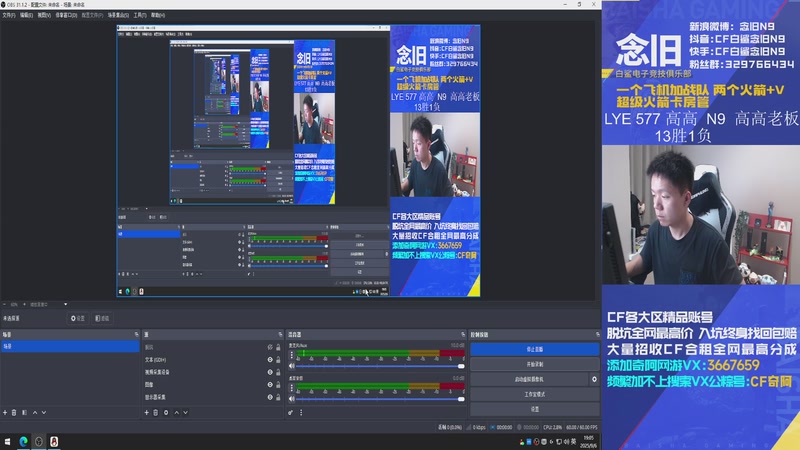Hide the 图像 image source

click(x=270, y=384)
